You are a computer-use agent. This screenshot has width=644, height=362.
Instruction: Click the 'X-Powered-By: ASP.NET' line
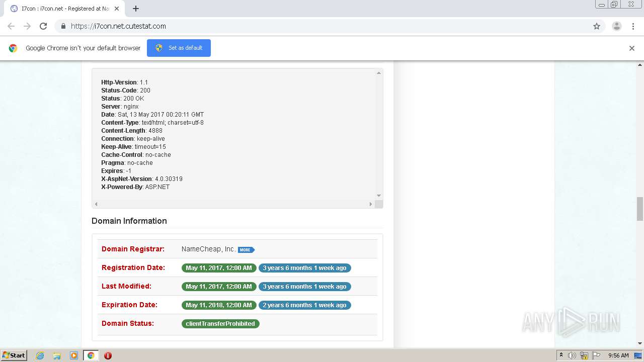[135, 187]
